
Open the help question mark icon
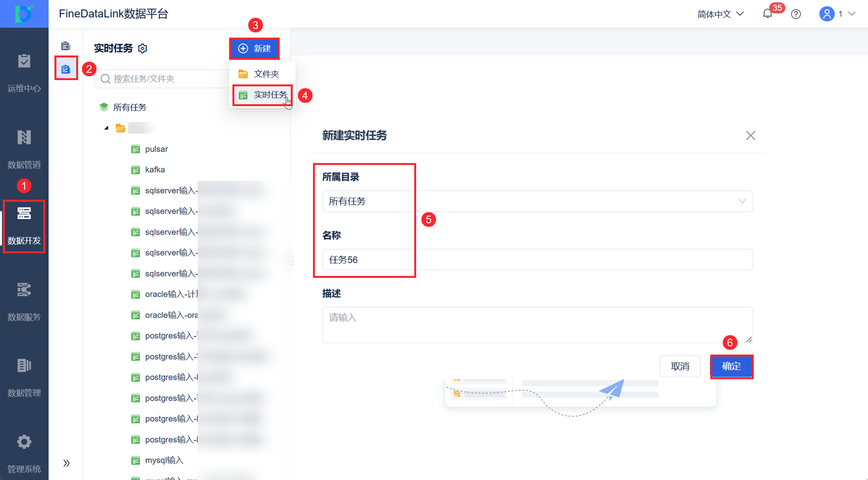point(796,14)
